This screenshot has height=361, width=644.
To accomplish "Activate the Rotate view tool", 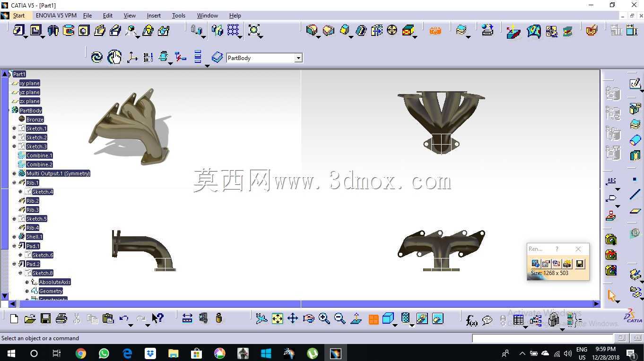I will pyautogui.click(x=308, y=318).
